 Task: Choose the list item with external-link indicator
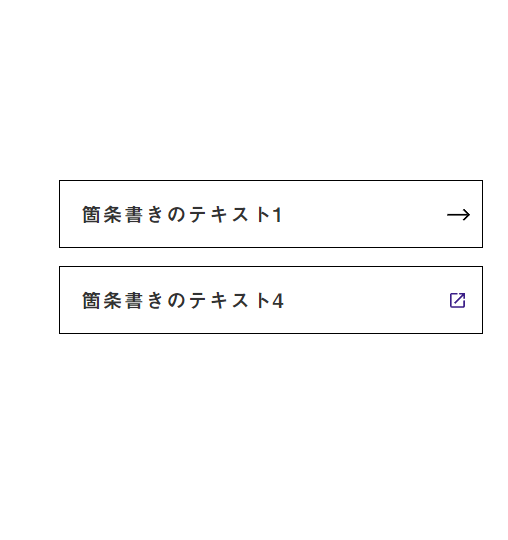pos(271,300)
